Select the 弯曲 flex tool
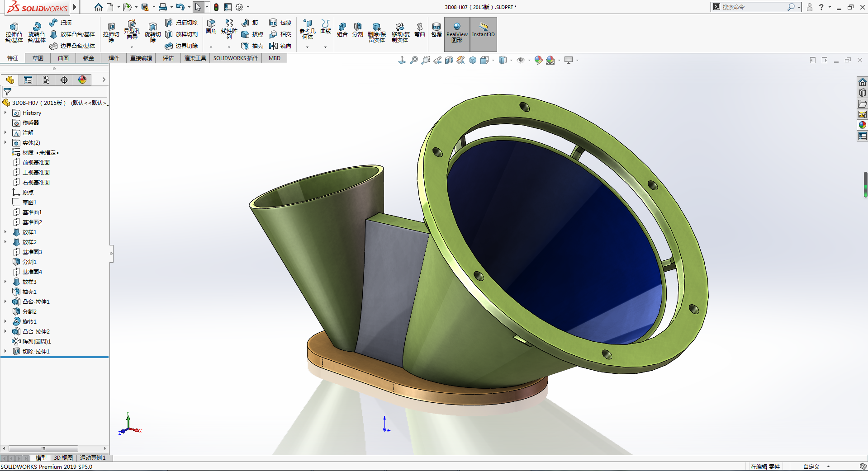The image size is (868, 471). pyautogui.click(x=420, y=30)
